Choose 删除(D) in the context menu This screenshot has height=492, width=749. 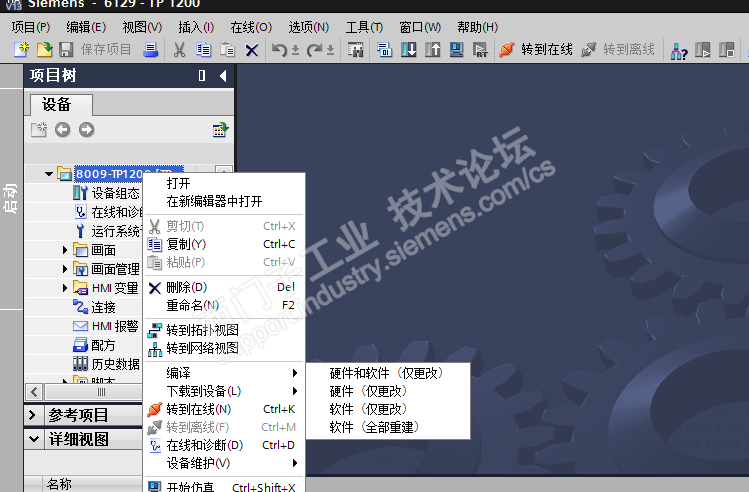point(224,288)
